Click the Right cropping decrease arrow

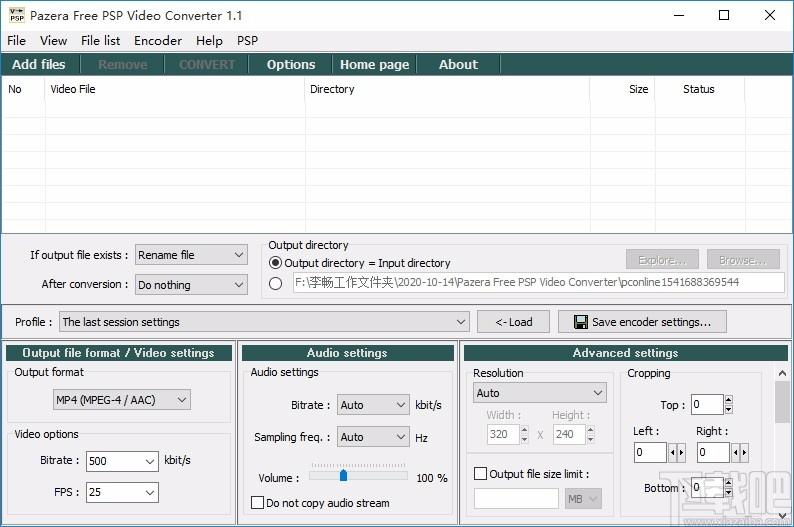(735, 452)
